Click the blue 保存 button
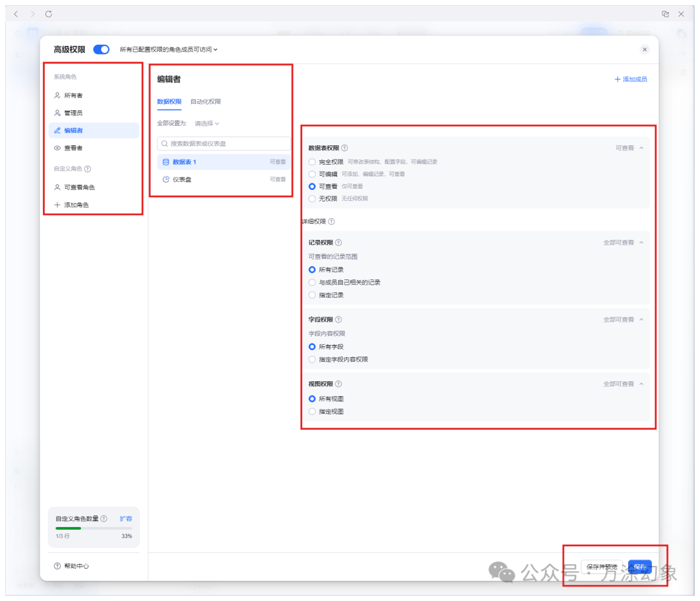700x601 pixels. pyautogui.click(x=640, y=567)
